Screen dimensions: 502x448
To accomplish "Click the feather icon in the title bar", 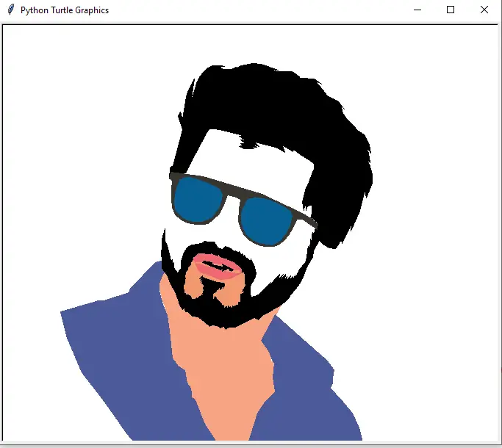I will 11,10.
